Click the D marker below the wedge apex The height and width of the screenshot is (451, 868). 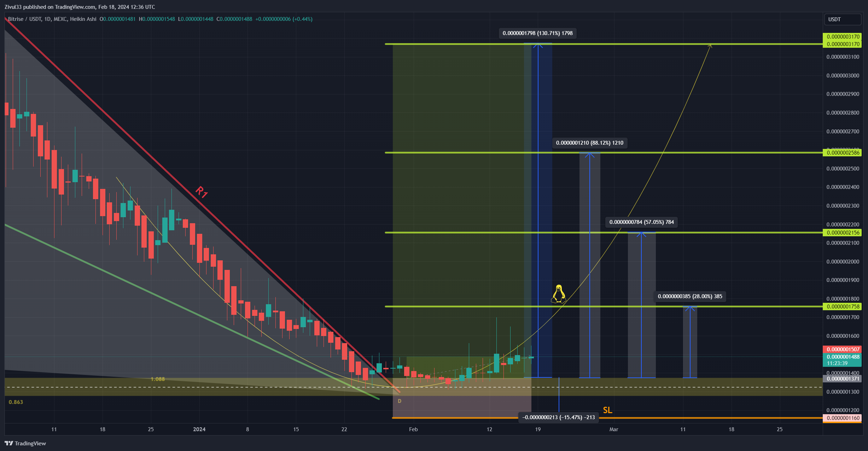400,401
